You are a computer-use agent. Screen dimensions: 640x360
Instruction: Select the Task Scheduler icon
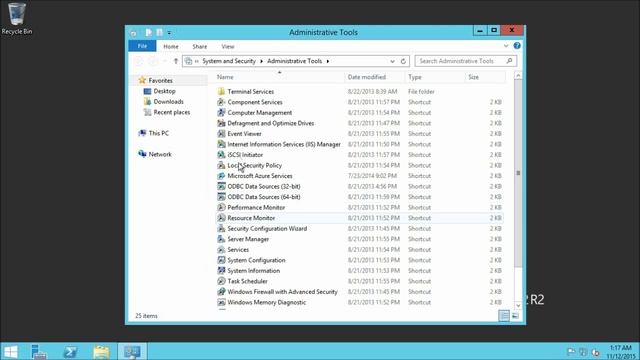click(221, 281)
